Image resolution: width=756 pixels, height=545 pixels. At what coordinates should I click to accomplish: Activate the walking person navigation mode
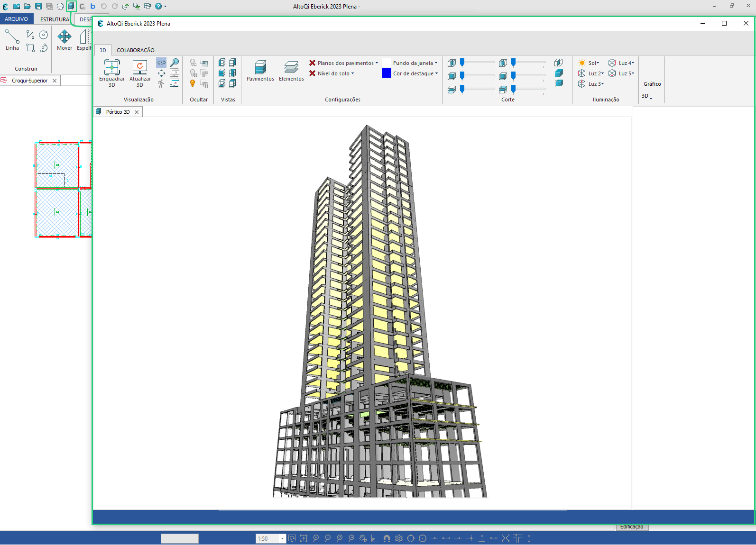pos(161,83)
